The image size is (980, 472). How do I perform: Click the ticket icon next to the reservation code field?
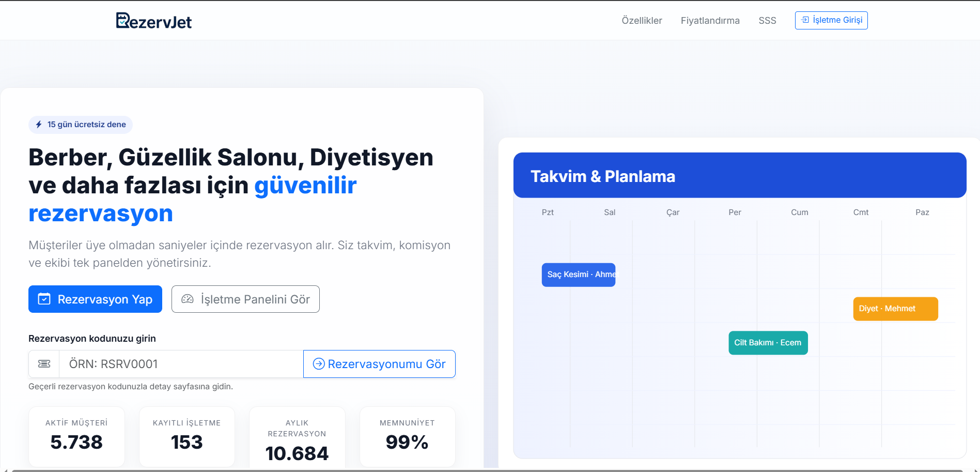point(44,363)
